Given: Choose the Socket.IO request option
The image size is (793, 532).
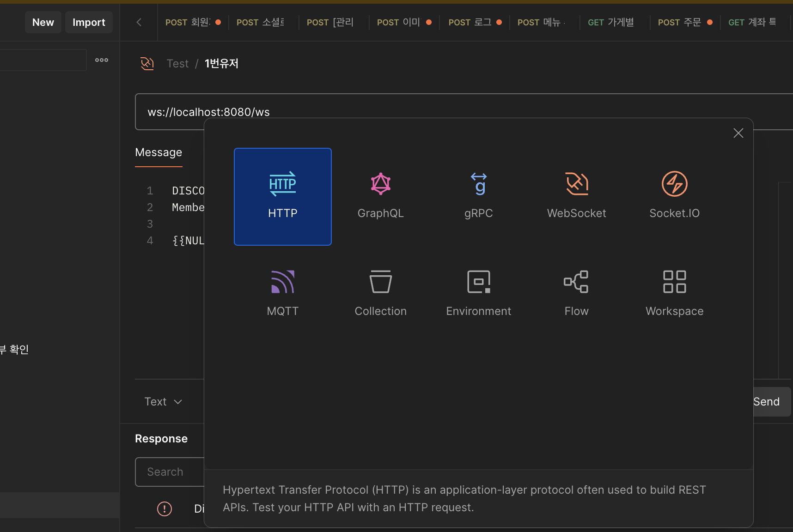Looking at the screenshot, I should [675, 197].
